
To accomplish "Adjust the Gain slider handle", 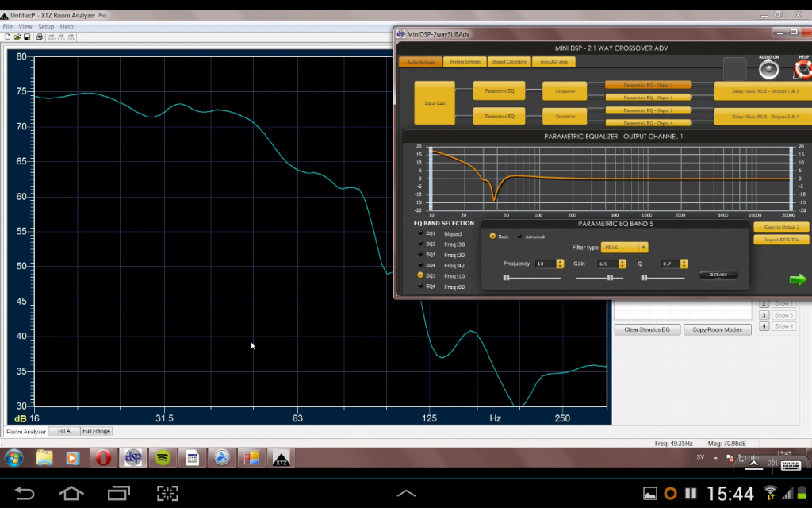I will 610,279.
